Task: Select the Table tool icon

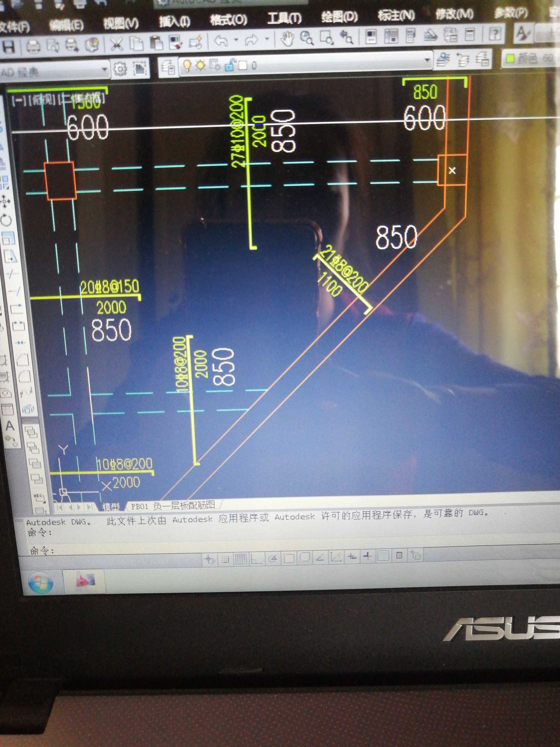Action: 7,409
